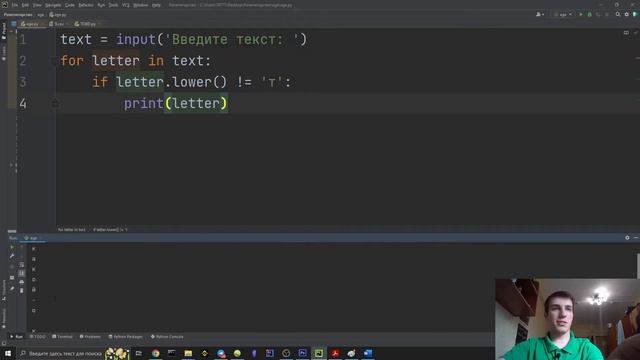Open Photoshop from the taskbar
Image resolution: width=640 pixels, height=360 pixels.
pos(302,353)
